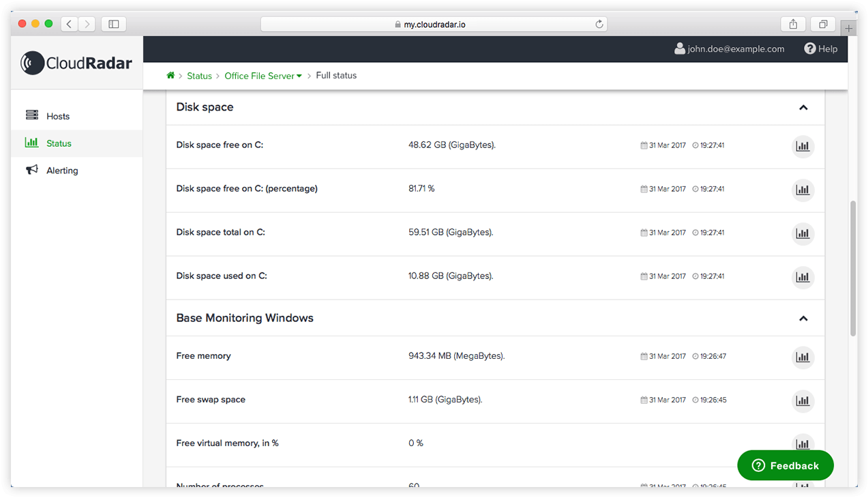Open the Help link

[x=821, y=48]
